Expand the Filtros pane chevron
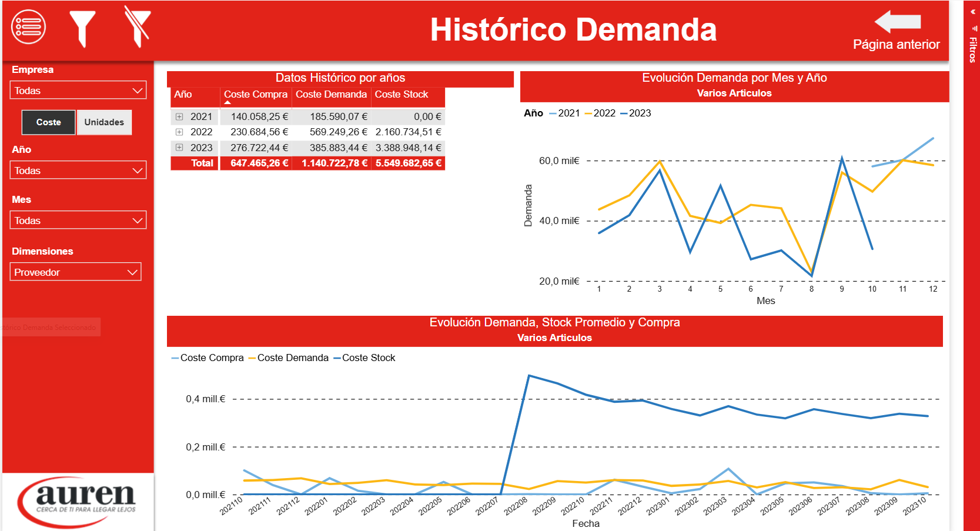This screenshot has height=531, width=980. pos(973,12)
